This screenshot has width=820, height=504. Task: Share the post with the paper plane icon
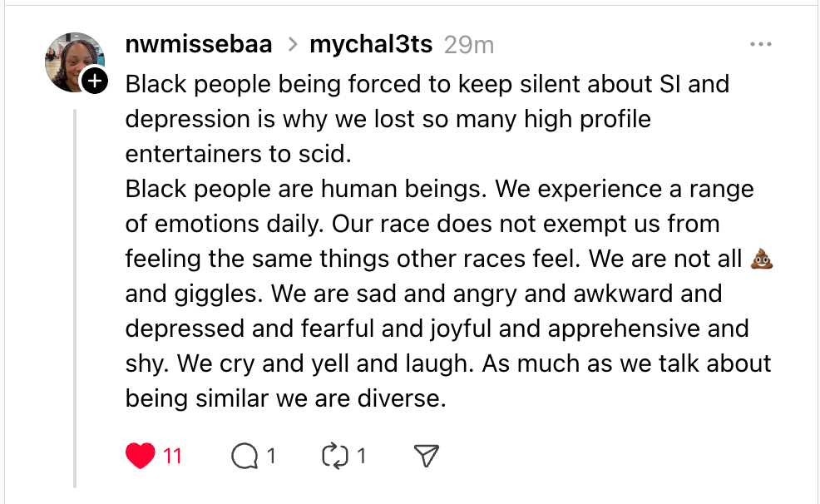[x=426, y=456]
